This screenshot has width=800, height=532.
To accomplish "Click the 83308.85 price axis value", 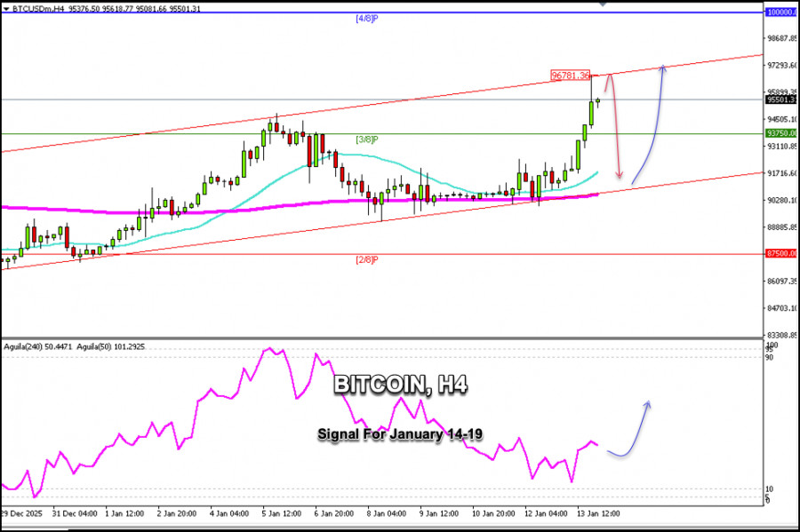I will click(782, 335).
